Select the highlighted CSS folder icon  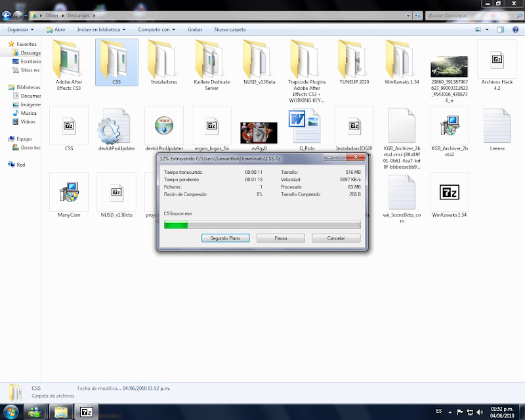pyautogui.click(x=117, y=62)
